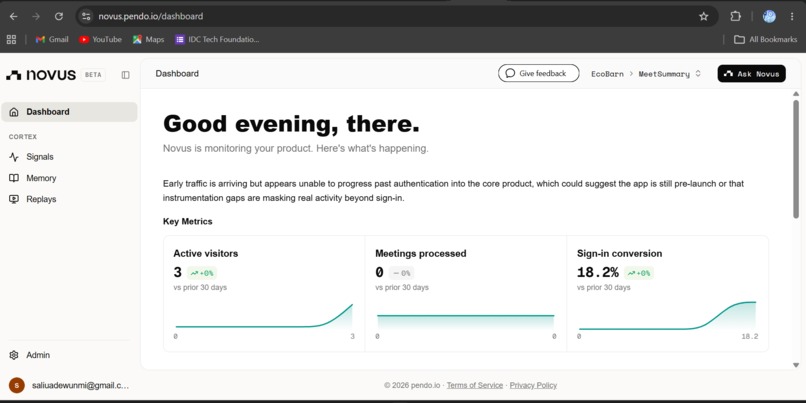Click the Replays screen icon
The height and width of the screenshot is (403, 806).
14,199
